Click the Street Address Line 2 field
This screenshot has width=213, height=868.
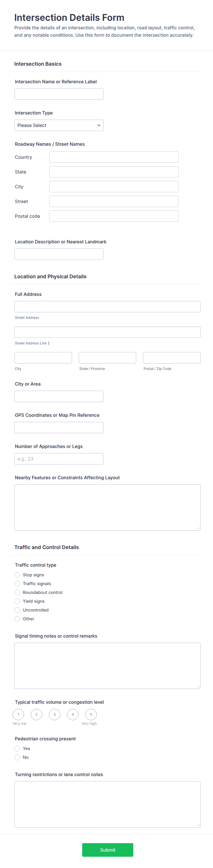(107, 332)
